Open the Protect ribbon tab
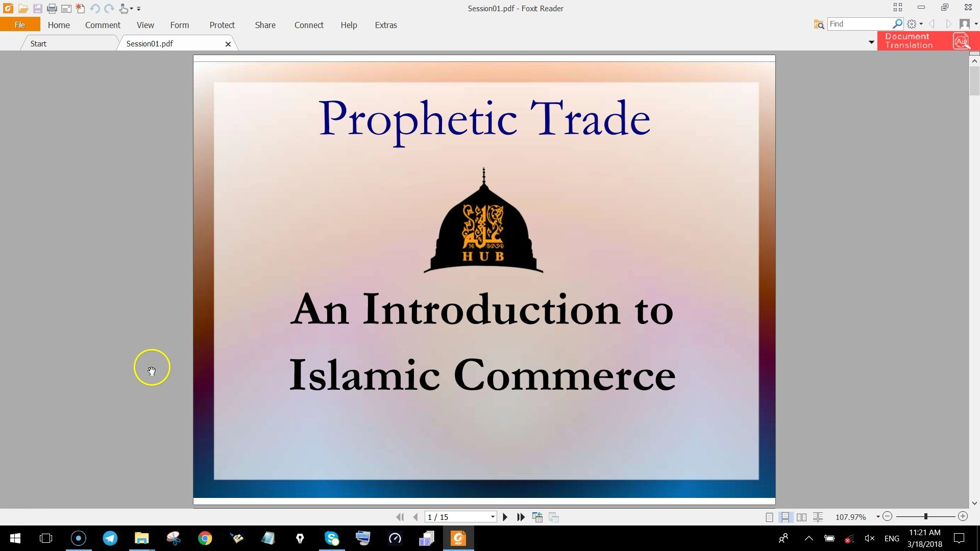 pos(222,25)
